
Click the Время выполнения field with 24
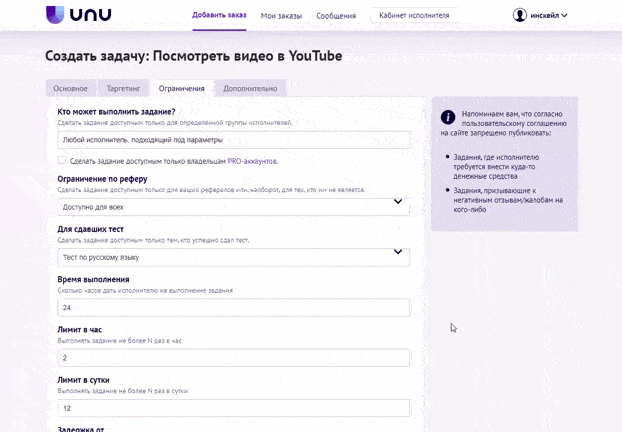tap(234, 308)
